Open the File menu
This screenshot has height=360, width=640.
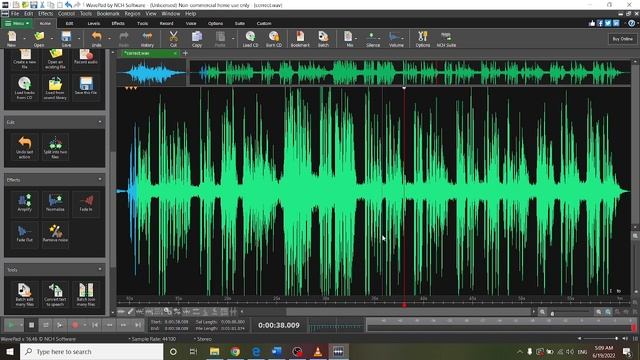pyautogui.click(x=15, y=13)
